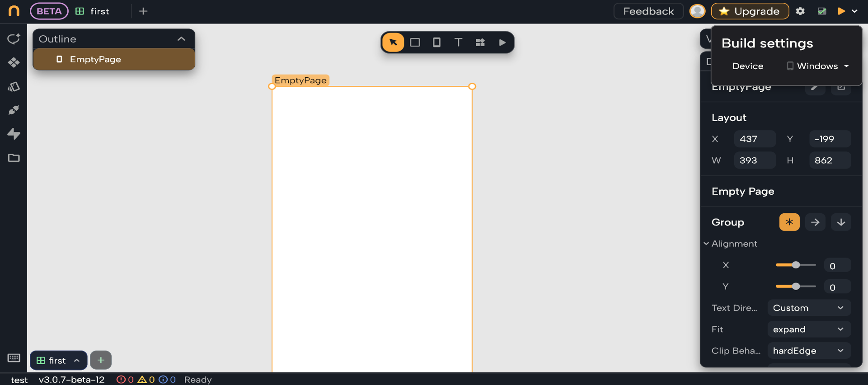Set Group direction to vertical arrow

point(841,222)
